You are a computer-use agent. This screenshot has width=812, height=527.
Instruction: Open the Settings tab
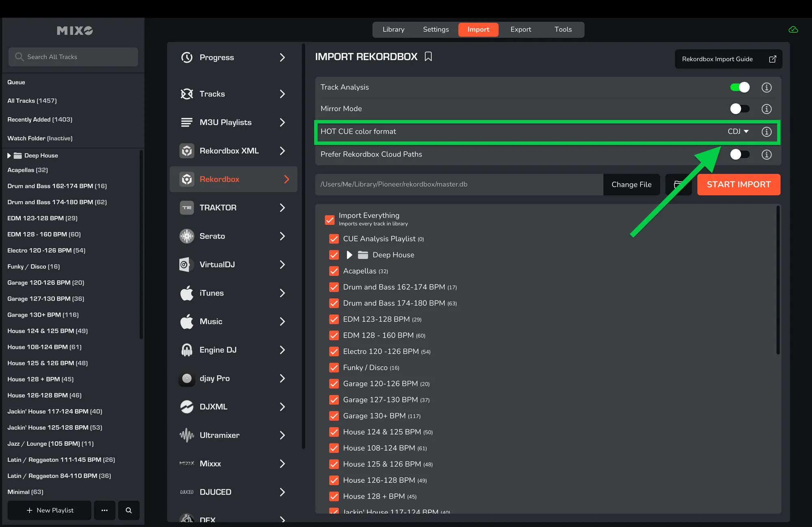[436, 30]
